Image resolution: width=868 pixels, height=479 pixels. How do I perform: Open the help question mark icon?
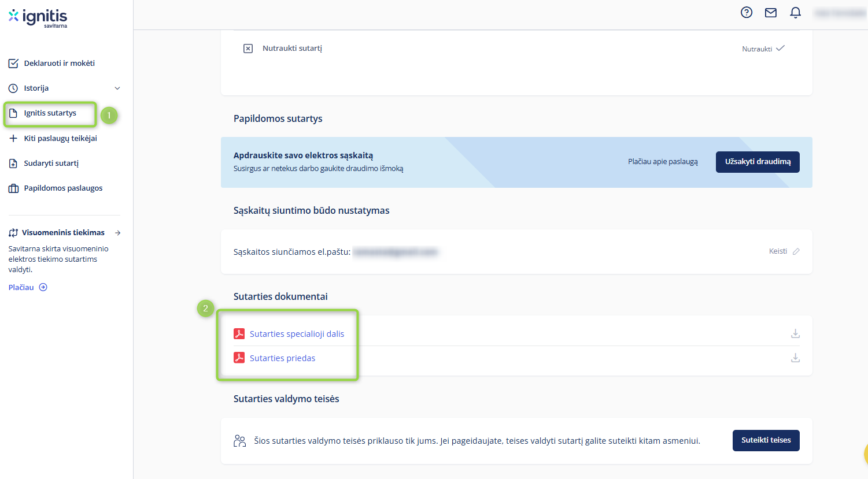(x=747, y=13)
